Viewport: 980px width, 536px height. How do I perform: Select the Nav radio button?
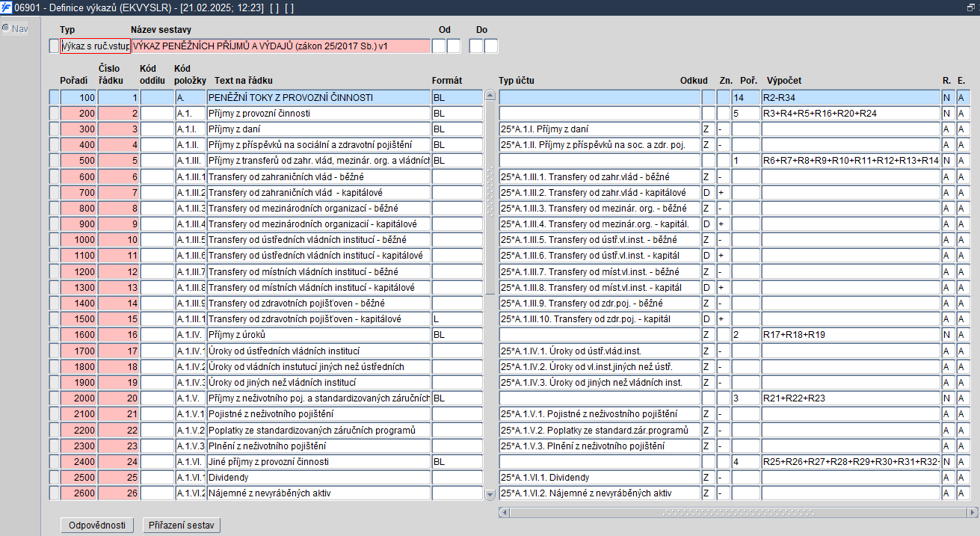click(x=6, y=28)
